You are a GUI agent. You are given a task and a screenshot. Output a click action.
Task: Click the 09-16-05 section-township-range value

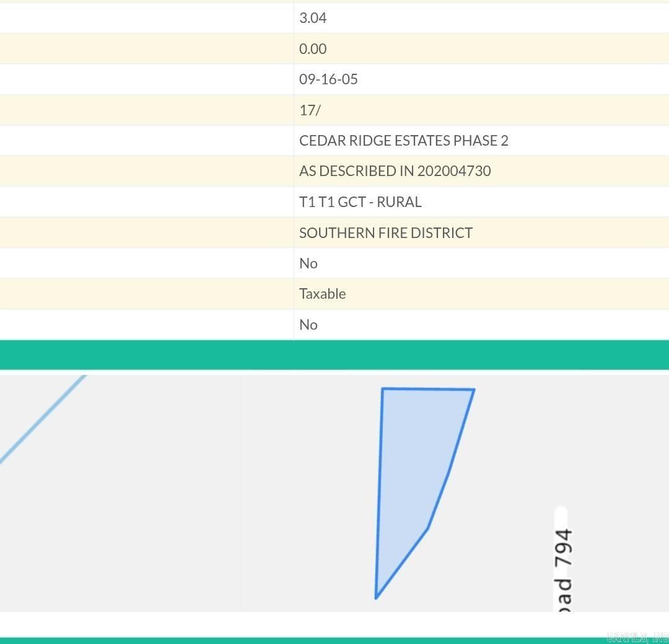tap(328, 79)
